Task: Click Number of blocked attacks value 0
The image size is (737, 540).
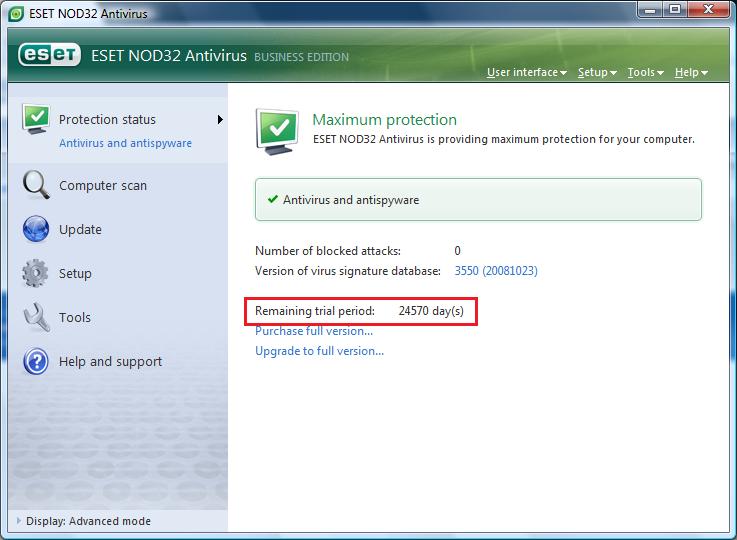Action: click(457, 250)
